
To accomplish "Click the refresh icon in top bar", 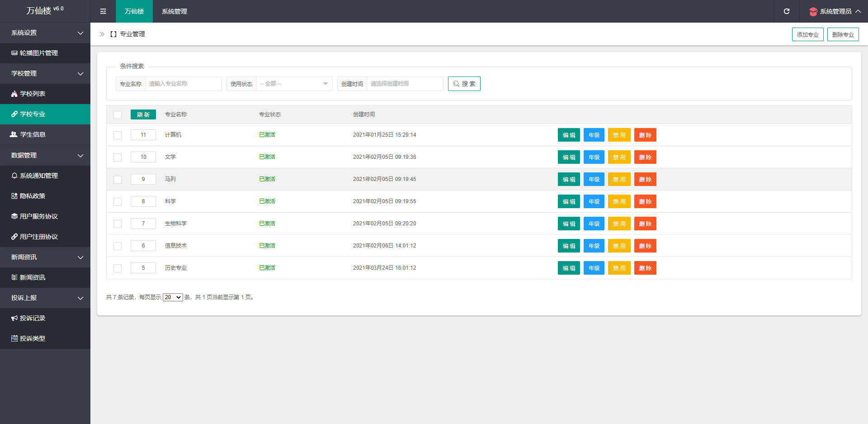I will tap(787, 11).
